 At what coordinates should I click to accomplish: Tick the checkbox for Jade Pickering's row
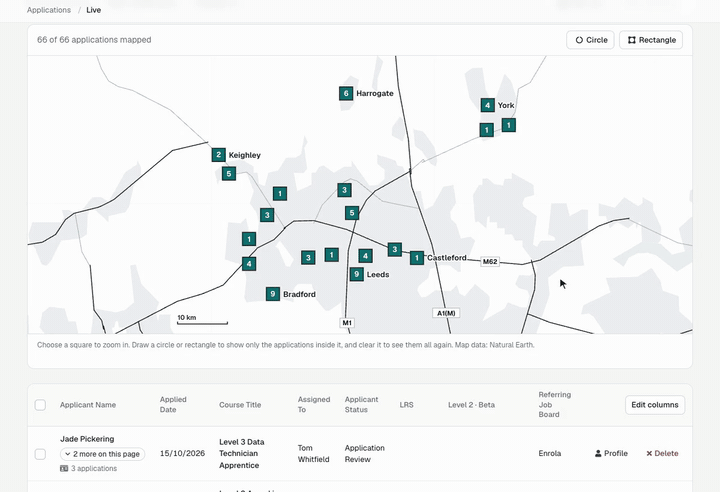pyautogui.click(x=40, y=454)
